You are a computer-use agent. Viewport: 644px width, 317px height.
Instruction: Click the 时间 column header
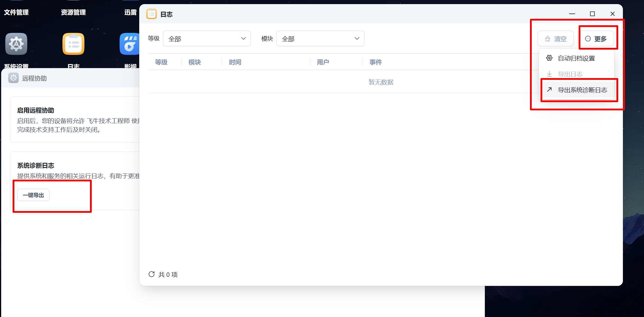click(235, 62)
